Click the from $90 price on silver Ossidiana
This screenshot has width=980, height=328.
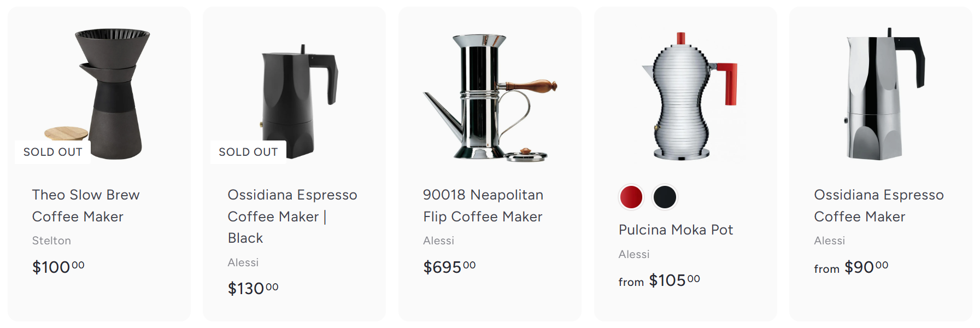[851, 267]
